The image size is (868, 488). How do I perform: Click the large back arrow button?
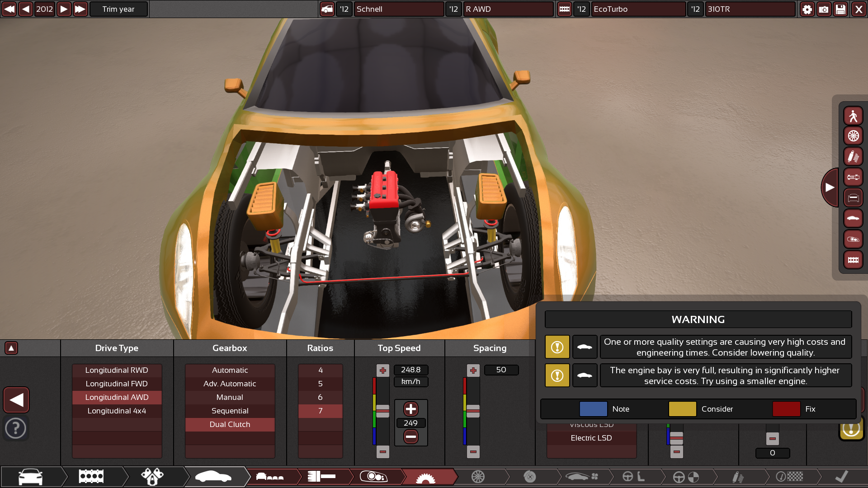point(16,400)
